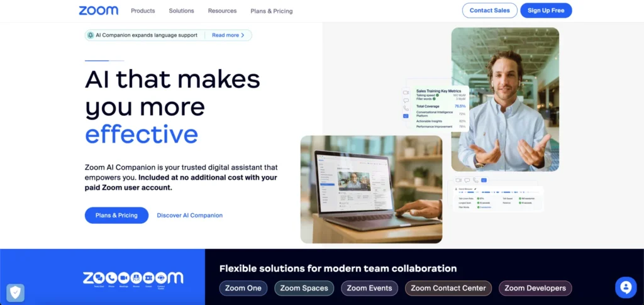The width and height of the screenshot is (644, 305).
Task: Click the bell icon in announcement banner
Action: coord(91,35)
